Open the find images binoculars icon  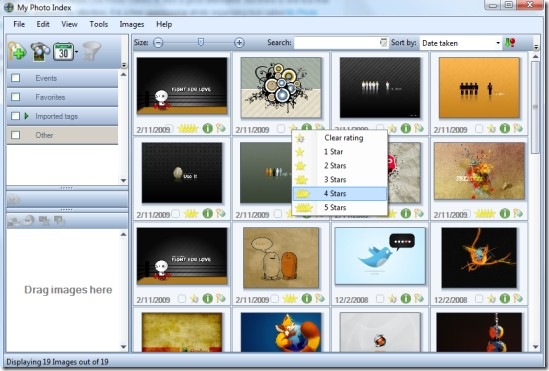pos(40,52)
